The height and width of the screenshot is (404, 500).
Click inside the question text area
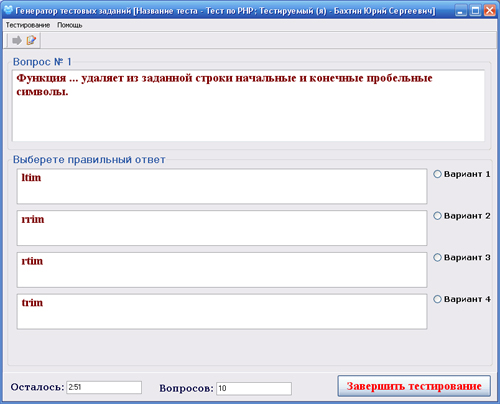(248, 106)
